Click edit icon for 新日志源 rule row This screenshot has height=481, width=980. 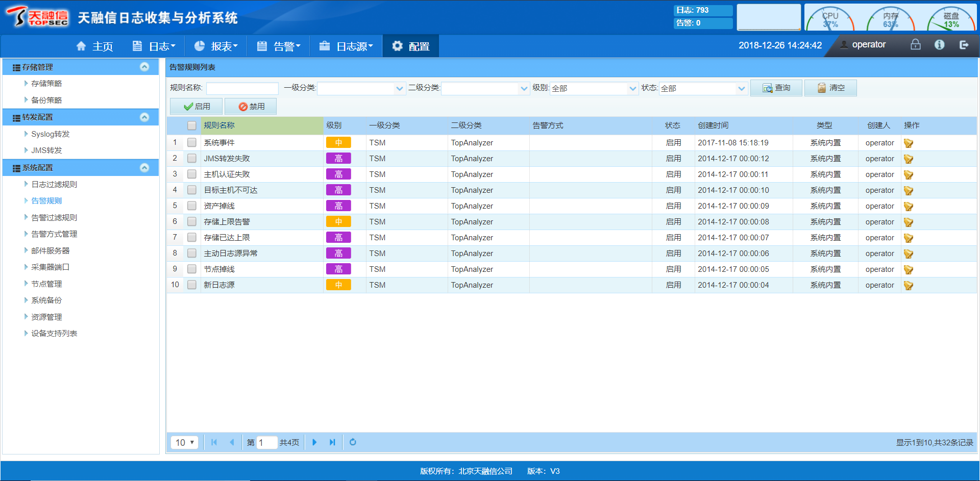909,286
